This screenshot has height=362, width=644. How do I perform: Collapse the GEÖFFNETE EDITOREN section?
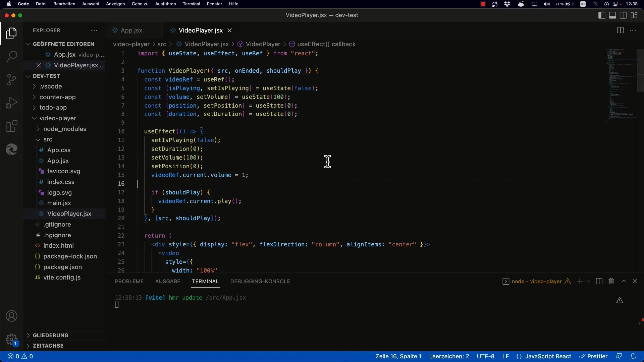point(64,44)
